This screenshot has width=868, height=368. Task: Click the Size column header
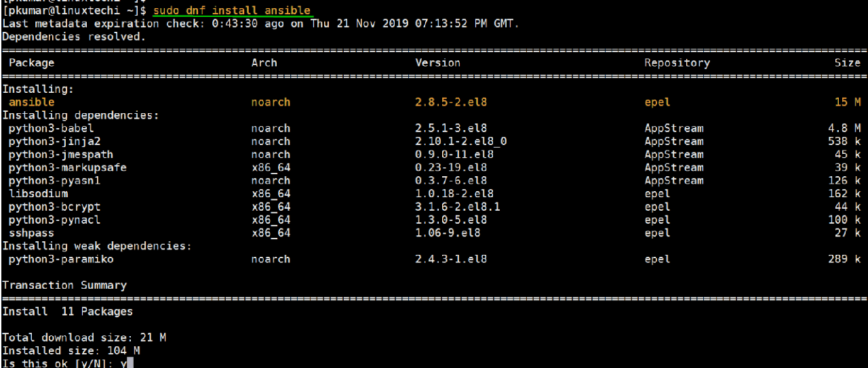tap(847, 62)
